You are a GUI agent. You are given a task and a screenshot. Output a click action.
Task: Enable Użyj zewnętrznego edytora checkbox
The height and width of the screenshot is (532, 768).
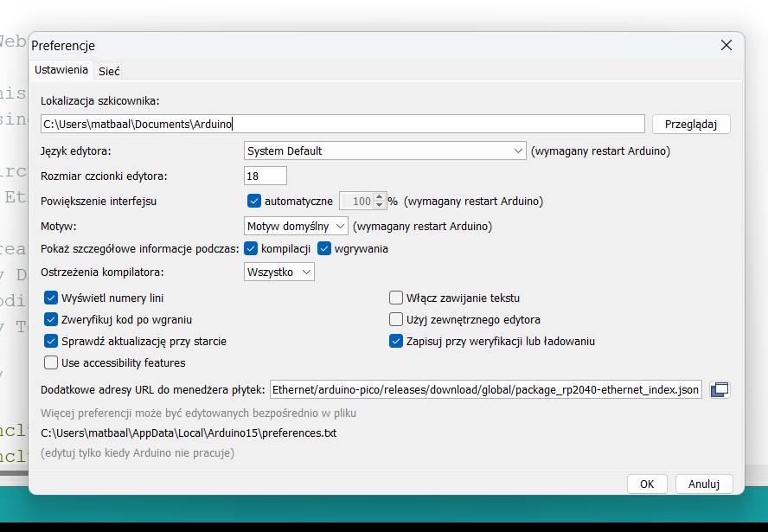(x=396, y=319)
